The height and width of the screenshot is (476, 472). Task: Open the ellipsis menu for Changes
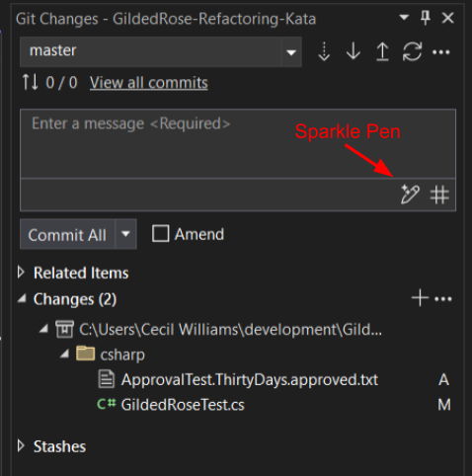(x=443, y=299)
